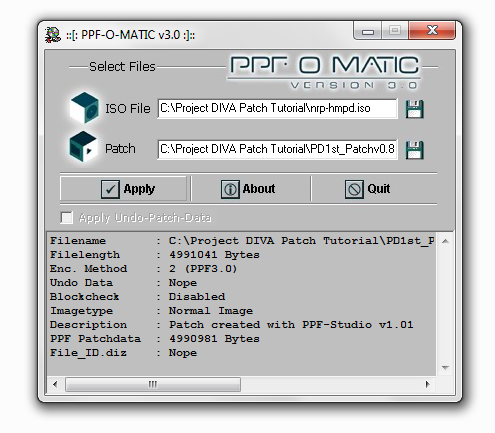
Task: Click the Patch cube icon
Action: 83,147
